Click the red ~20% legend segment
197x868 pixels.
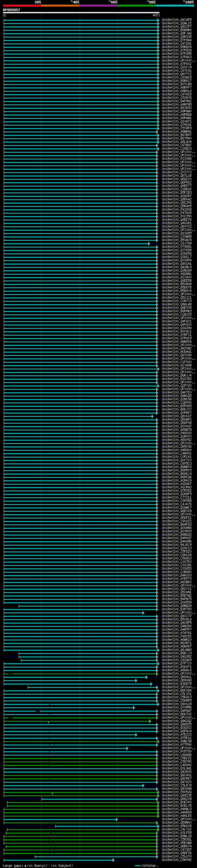pyautogui.click(x=22, y=6)
